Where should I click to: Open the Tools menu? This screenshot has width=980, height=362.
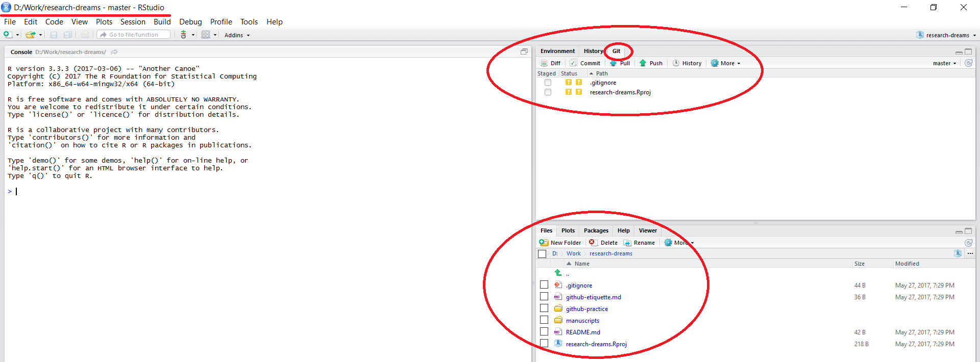coord(249,22)
